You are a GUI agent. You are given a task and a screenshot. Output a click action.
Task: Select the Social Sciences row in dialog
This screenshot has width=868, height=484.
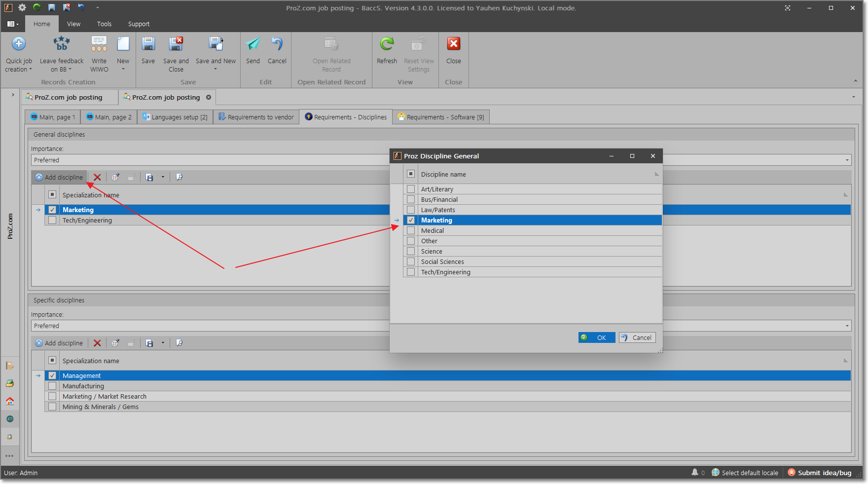pyautogui.click(x=533, y=261)
